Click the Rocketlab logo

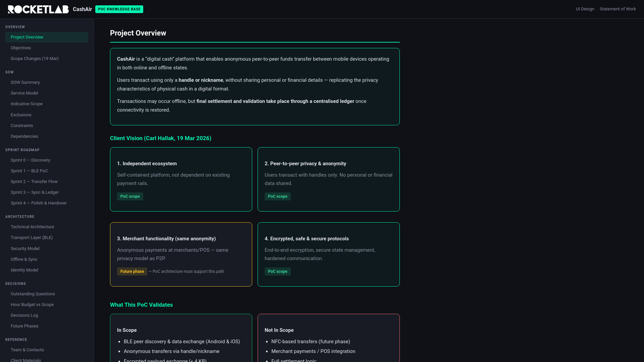[x=38, y=9]
